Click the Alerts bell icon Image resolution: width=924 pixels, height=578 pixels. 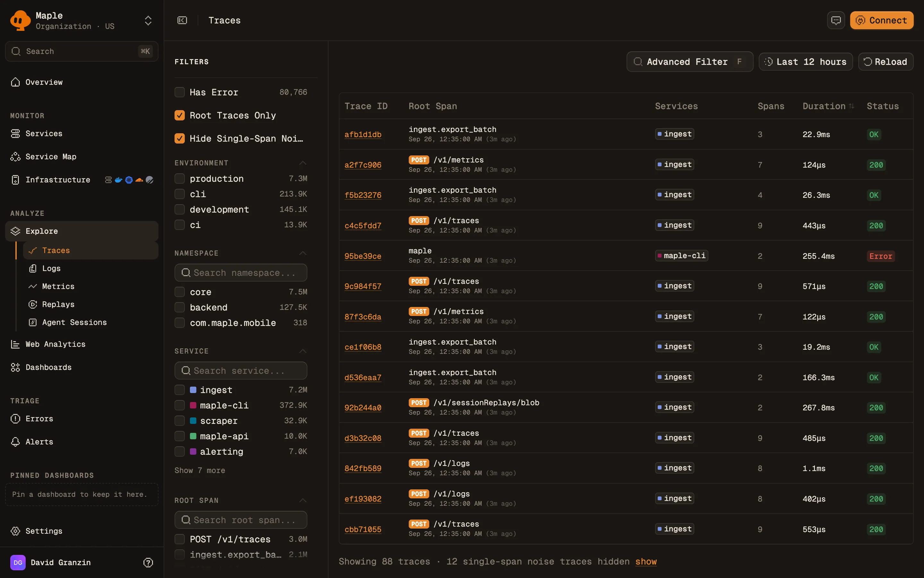click(x=15, y=442)
